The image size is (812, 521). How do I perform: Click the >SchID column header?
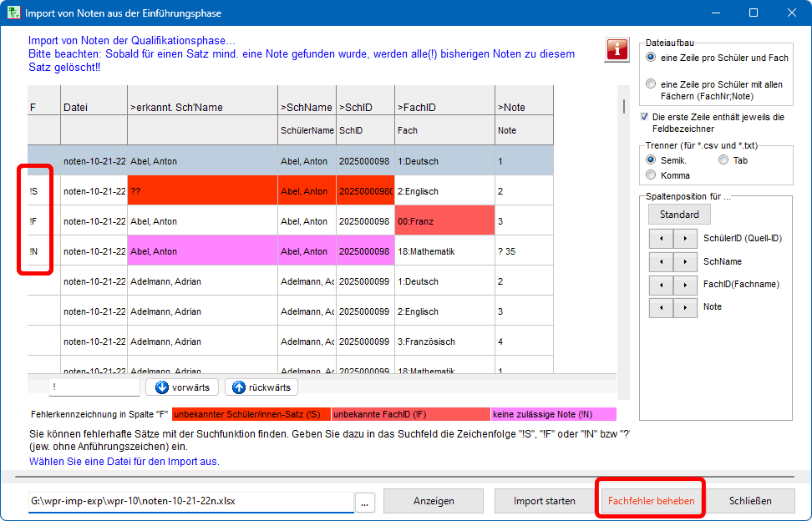tap(365, 107)
